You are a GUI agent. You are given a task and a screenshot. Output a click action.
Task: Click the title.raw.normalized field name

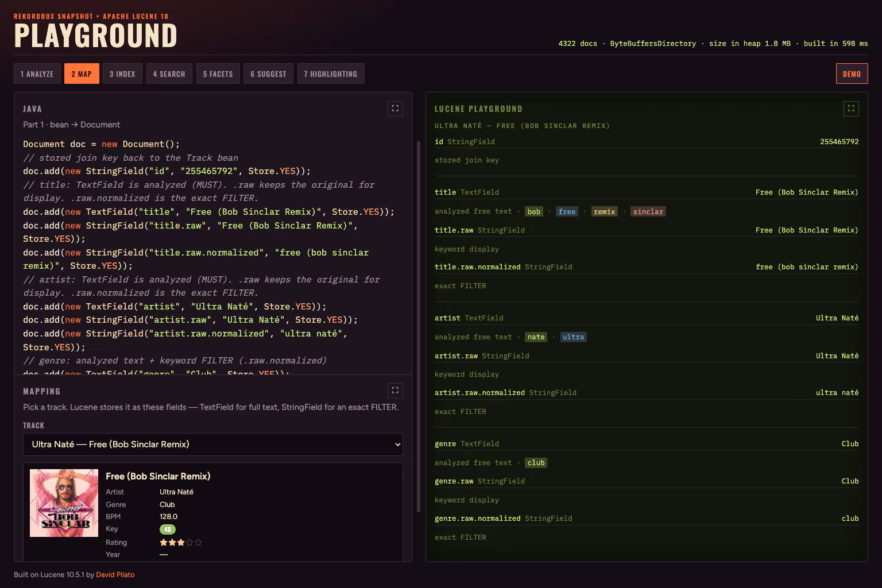point(478,267)
